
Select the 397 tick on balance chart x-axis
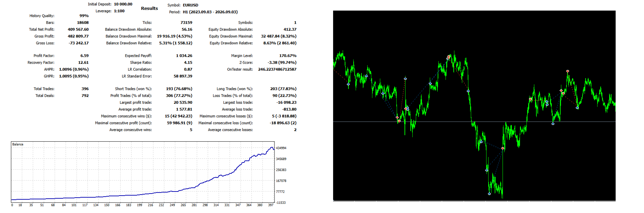[271, 205]
